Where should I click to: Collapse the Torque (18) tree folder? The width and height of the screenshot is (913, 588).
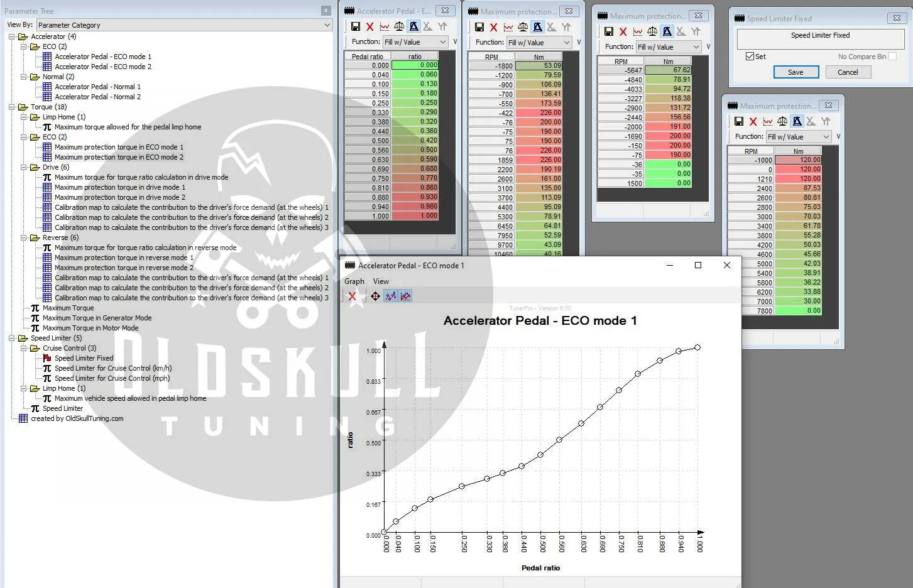[12, 107]
